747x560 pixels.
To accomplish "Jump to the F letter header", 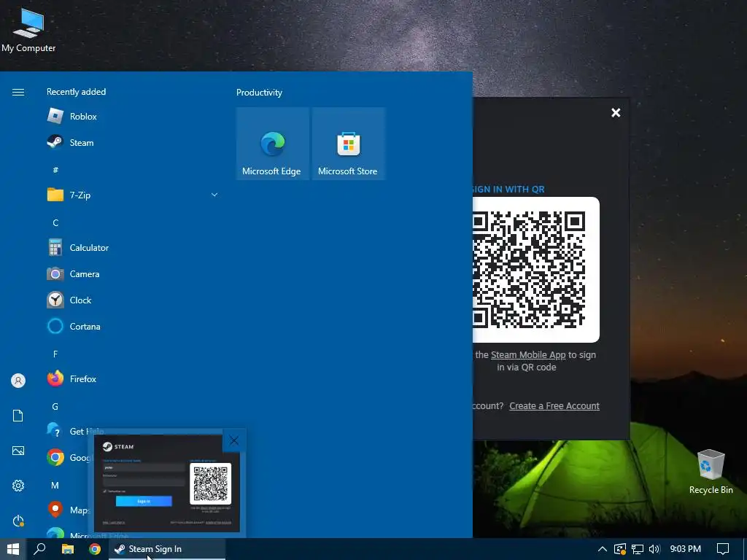I will (55, 354).
